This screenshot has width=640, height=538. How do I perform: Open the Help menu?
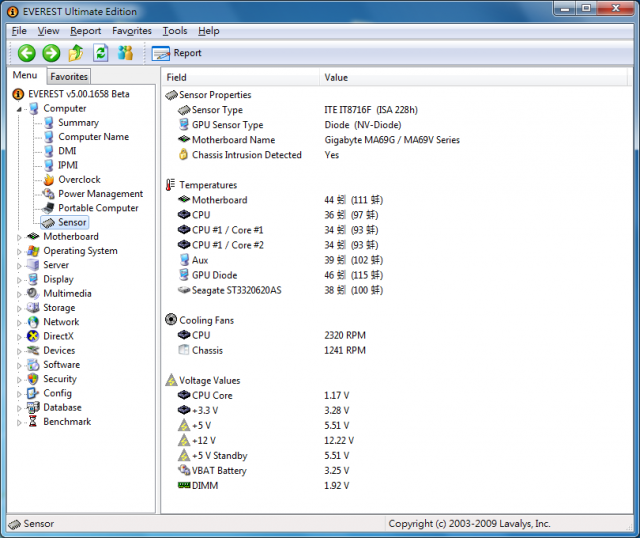tap(209, 31)
